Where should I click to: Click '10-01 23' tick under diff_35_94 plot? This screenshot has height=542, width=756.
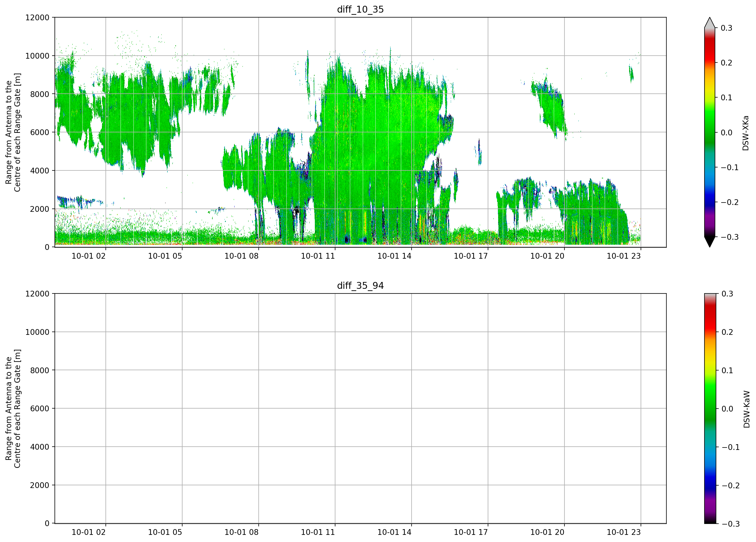tap(624, 532)
